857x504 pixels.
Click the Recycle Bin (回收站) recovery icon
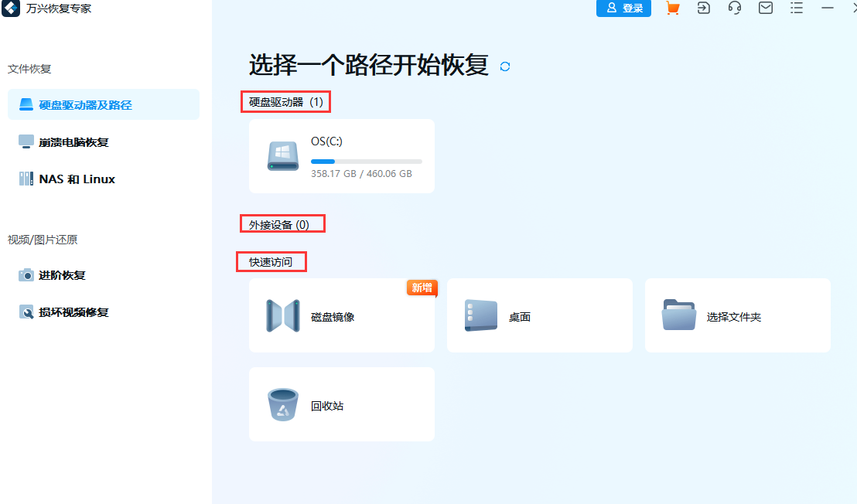tap(282, 404)
